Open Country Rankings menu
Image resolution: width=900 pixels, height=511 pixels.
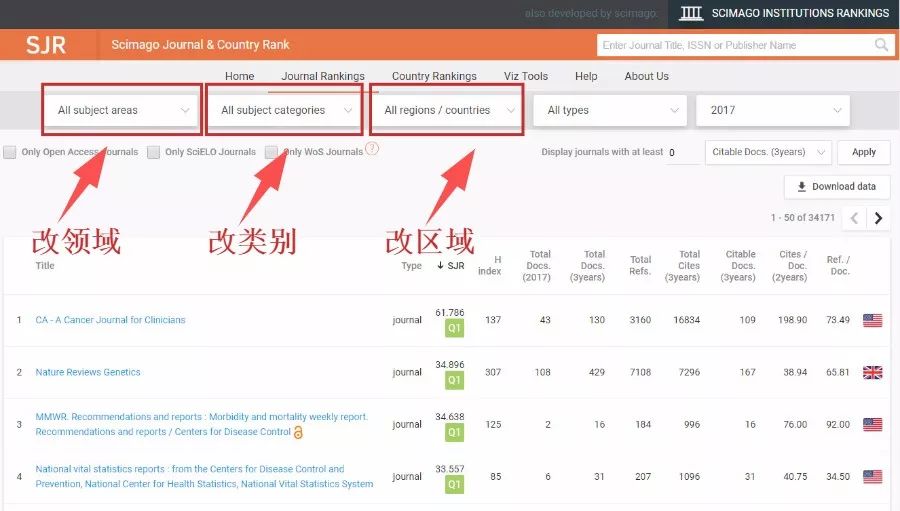pos(434,76)
